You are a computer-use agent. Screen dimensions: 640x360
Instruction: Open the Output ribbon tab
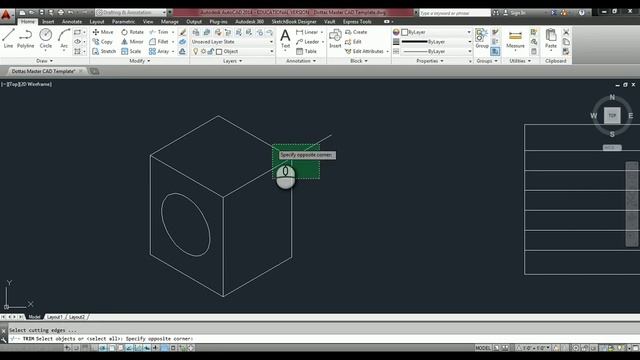tap(194, 22)
